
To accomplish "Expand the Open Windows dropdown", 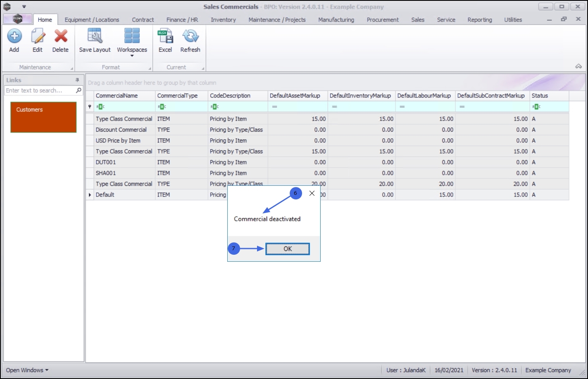I will (x=27, y=370).
